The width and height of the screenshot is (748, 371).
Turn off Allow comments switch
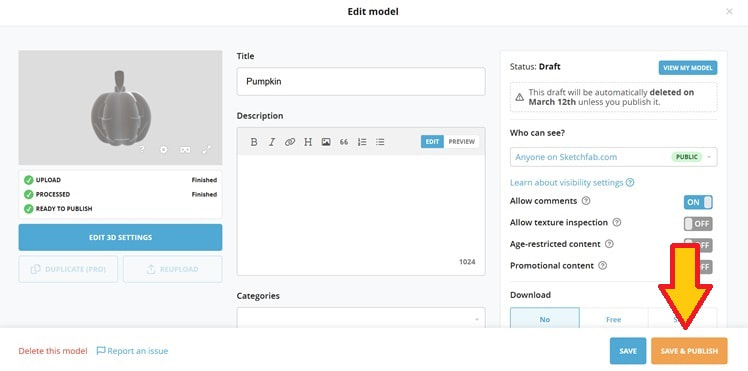[x=698, y=202]
